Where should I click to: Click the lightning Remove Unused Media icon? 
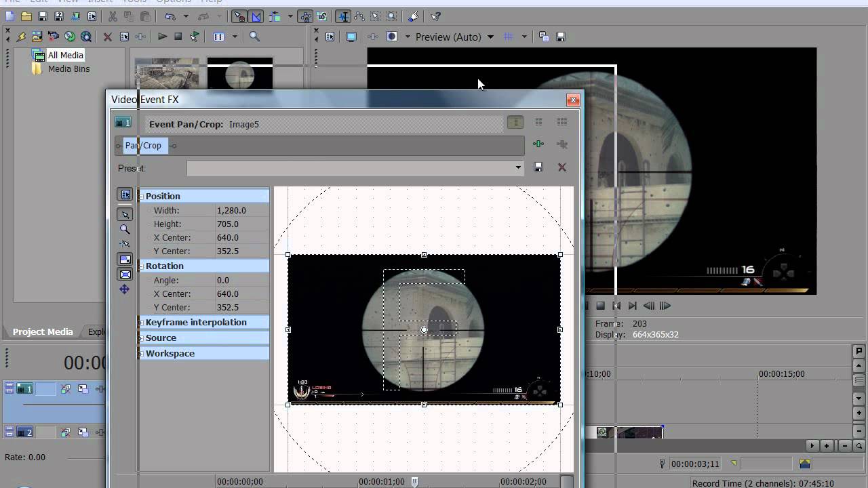(x=21, y=37)
